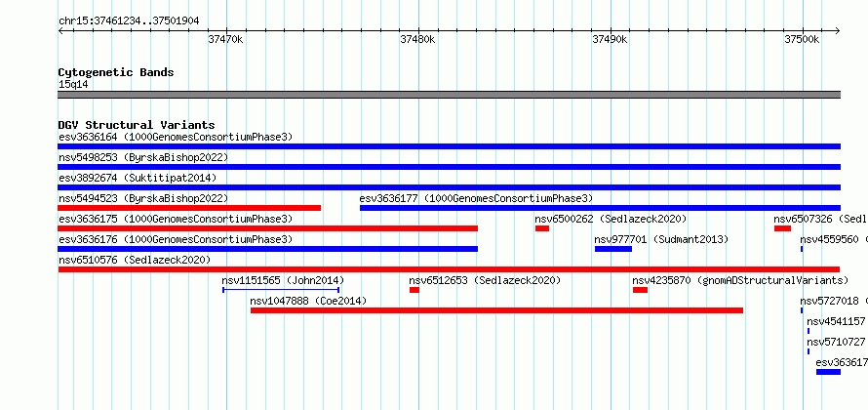
Task: Click the chr15:37461234..37501904 coordinates text
Action: pos(129,21)
